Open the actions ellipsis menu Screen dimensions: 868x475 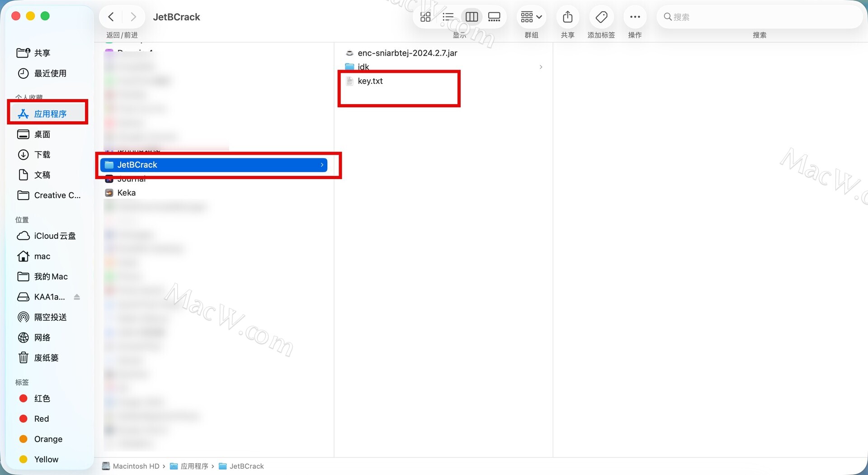click(635, 17)
